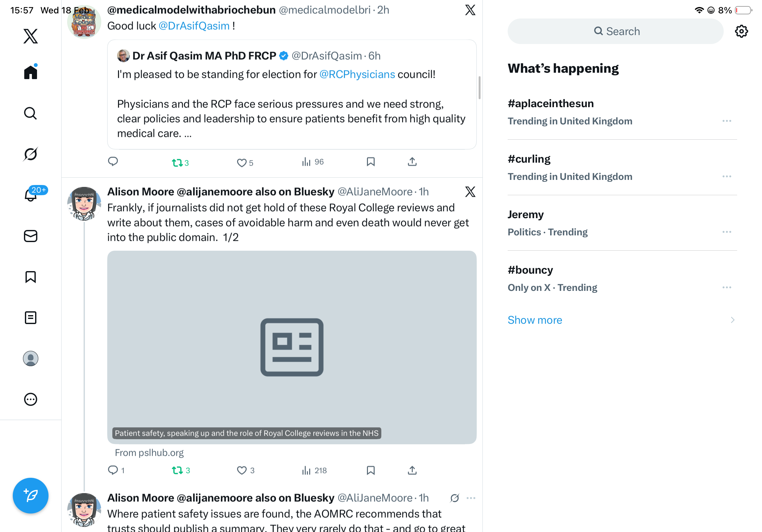The image size is (762, 532).
Task: Open the More menu in sidebar
Action: (x=31, y=399)
